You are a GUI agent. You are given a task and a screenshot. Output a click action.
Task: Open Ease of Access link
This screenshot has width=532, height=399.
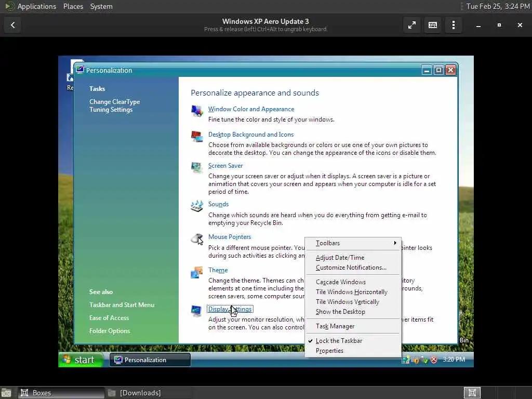pos(109,318)
